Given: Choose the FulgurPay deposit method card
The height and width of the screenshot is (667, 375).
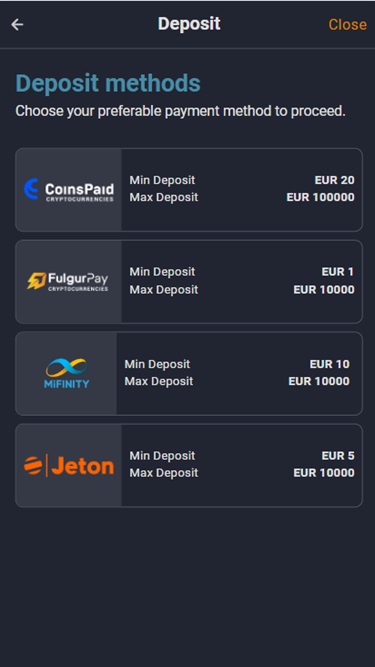Looking at the screenshot, I should click(189, 282).
